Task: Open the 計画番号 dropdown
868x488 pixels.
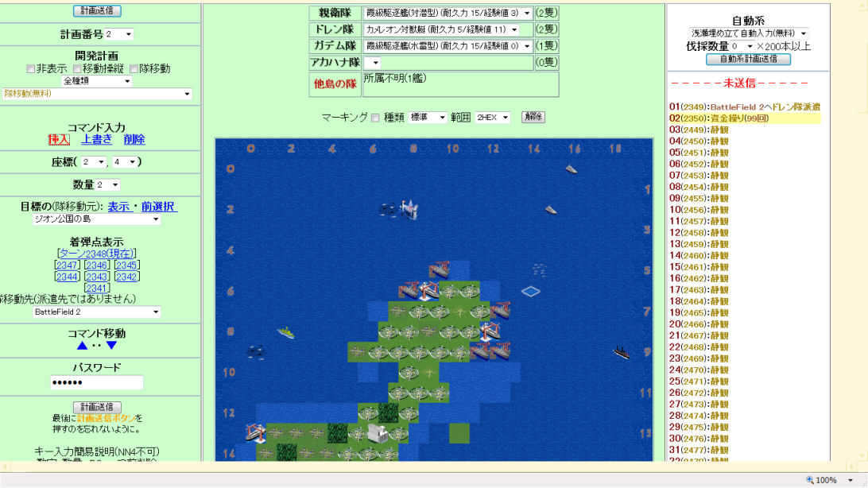Action: pos(118,34)
